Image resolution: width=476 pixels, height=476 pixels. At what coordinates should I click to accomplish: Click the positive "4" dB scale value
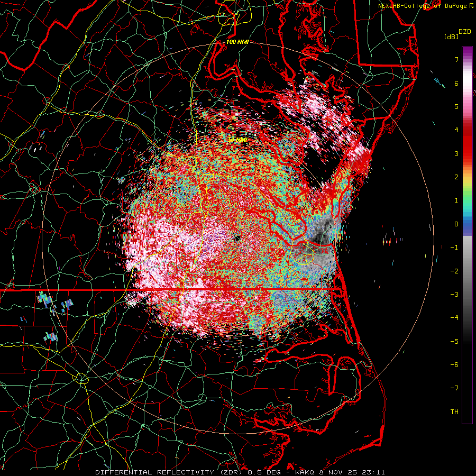(x=456, y=130)
